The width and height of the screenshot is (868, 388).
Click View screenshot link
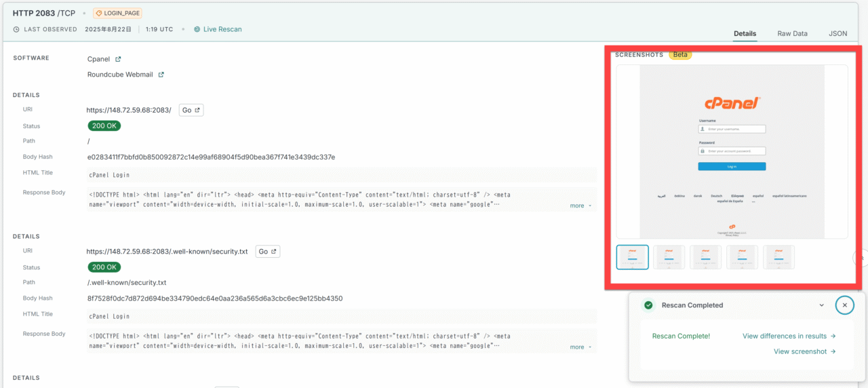[805, 351]
